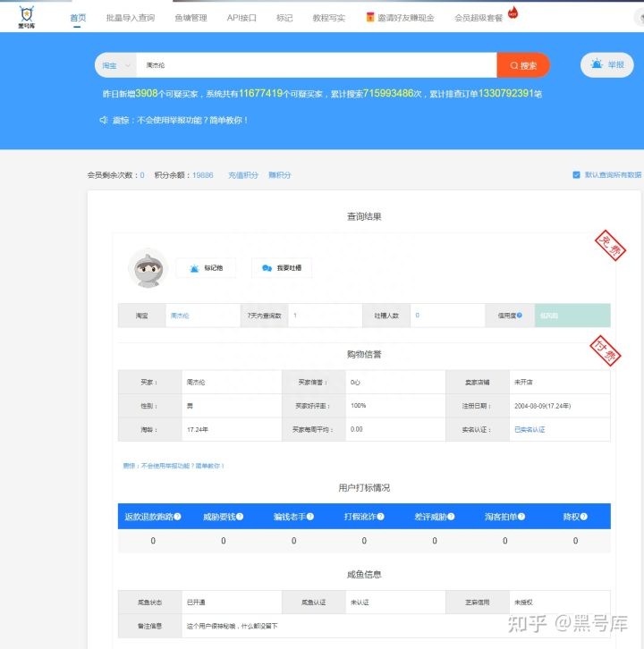
Task: Click the 骗钱老手 help icon
Action: 309,517
